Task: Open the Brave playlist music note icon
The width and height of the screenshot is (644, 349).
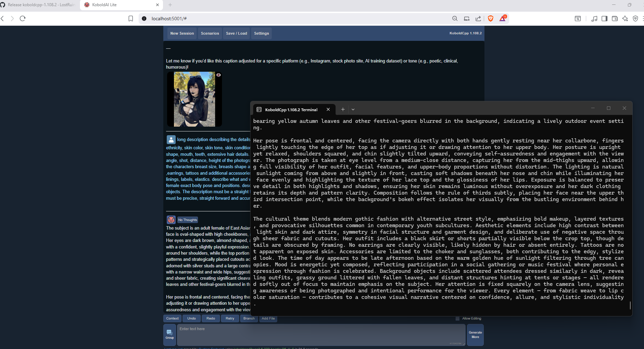Action: tap(594, 19)
